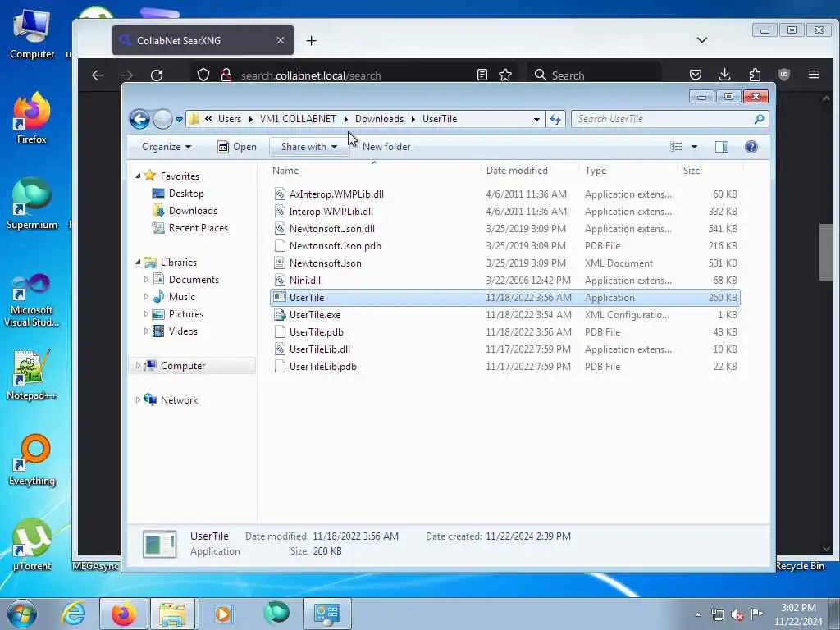Open Everything desktop shortcut
The image size is (840, 630).
point(32,460)
